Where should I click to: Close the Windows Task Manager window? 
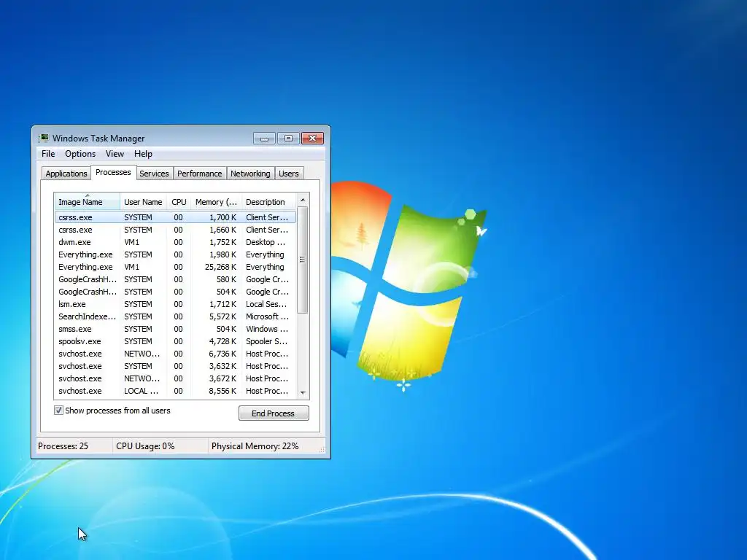point(312,139)
